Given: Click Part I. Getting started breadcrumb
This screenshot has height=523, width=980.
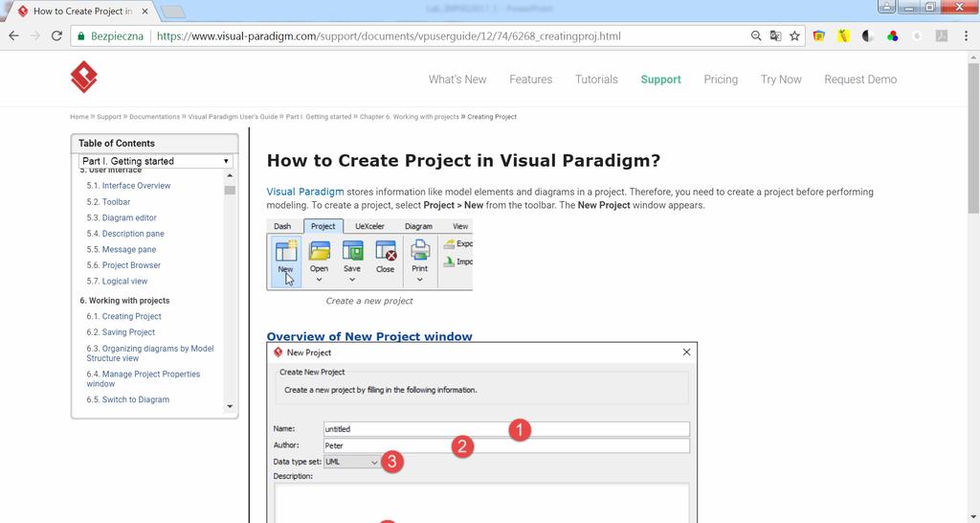Looking at the screenshot, I should coord(319,117).
